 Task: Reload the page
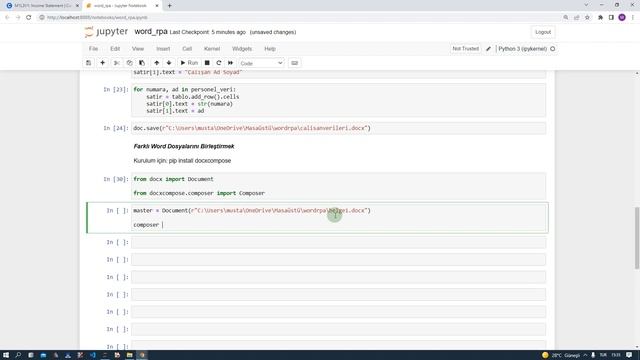pyautogui.click(x=29, y=18)
